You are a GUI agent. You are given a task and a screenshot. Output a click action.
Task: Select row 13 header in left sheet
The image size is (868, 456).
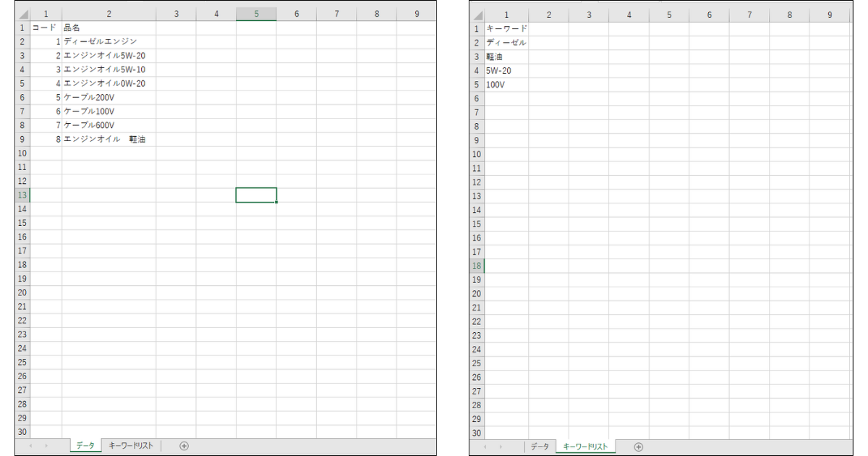tap(22, 195)
